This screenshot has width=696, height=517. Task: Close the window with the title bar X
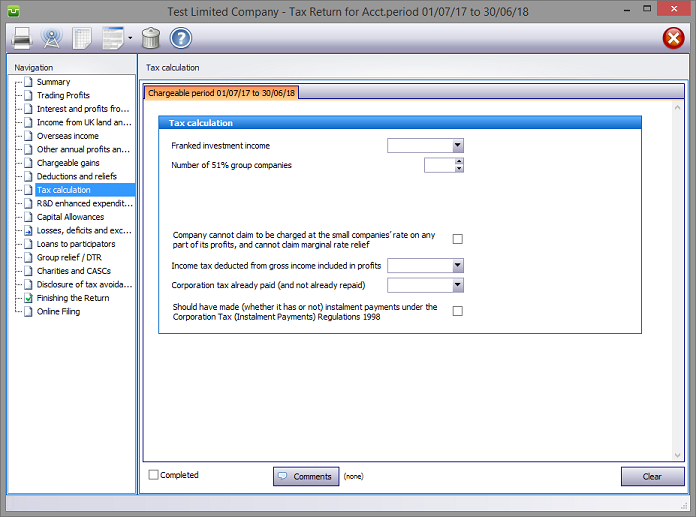click(x=674, y=9)
